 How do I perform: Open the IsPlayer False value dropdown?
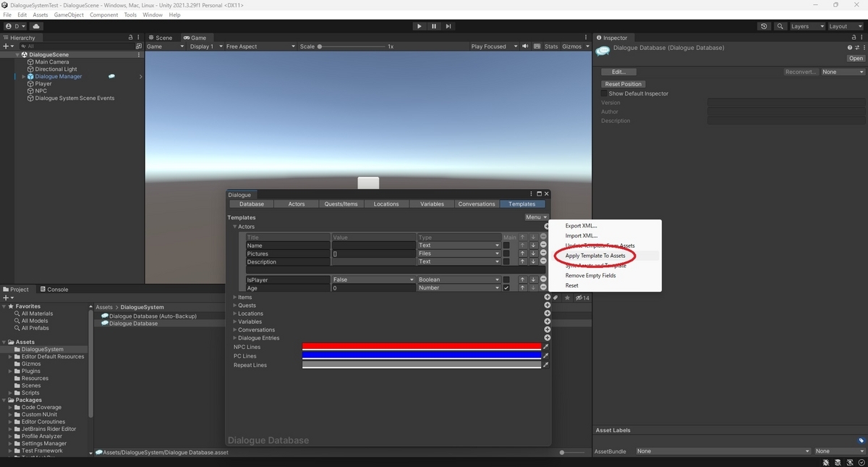pos(373,279)
